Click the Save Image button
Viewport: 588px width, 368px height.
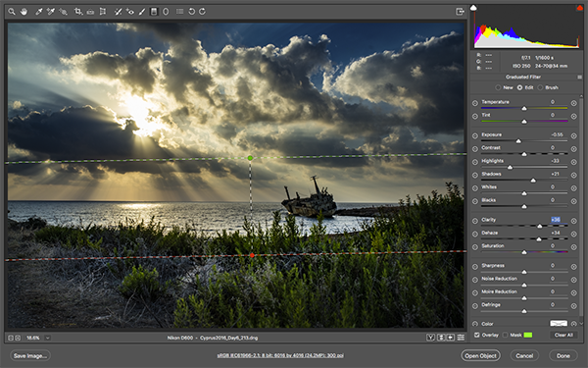[x=30, y=355]
